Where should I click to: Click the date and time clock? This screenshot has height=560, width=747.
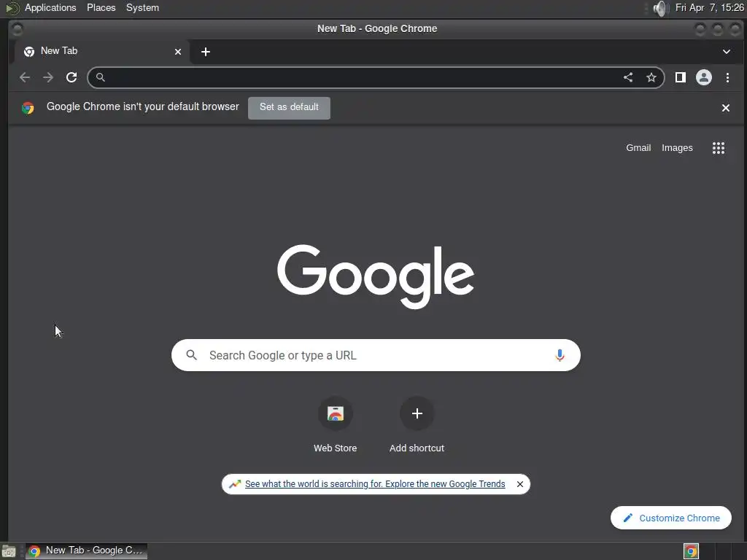[x=709, y=7]
